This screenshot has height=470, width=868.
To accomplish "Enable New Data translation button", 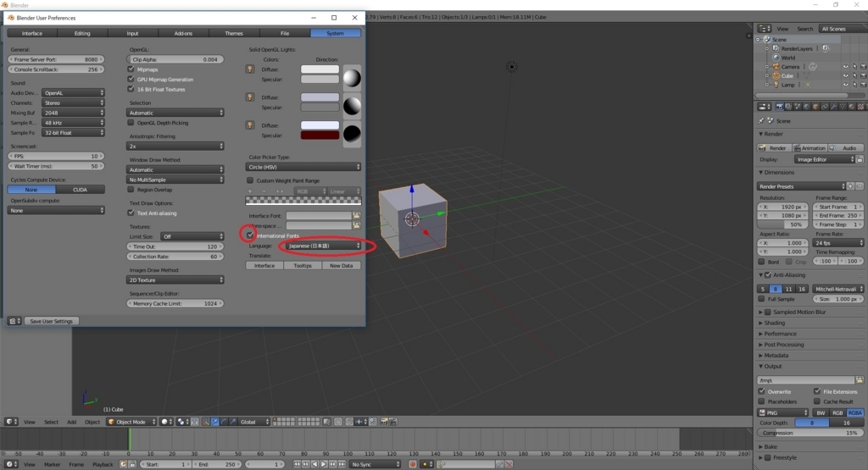I will [x=342, y=265].
